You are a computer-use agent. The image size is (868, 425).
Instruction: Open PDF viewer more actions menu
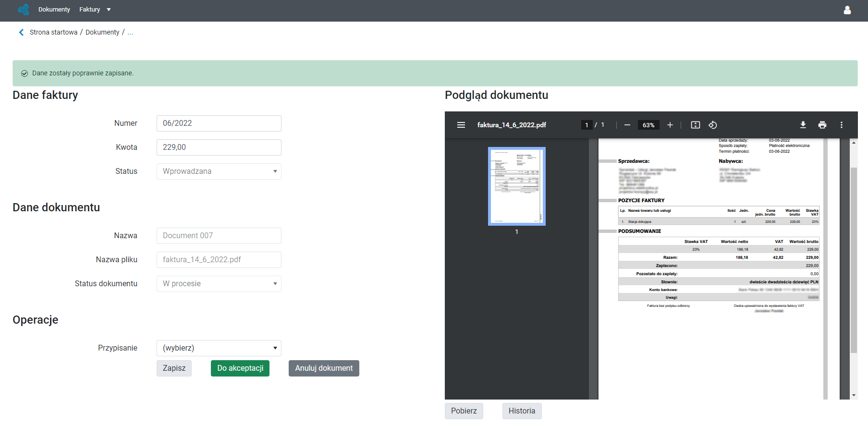click(842, 125)
